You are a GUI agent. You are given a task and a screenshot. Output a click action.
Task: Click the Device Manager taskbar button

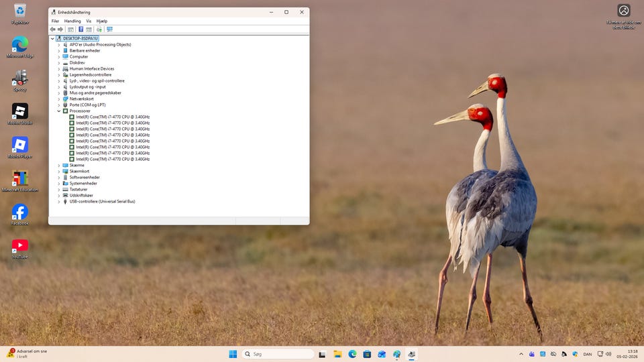click(411, 354)
